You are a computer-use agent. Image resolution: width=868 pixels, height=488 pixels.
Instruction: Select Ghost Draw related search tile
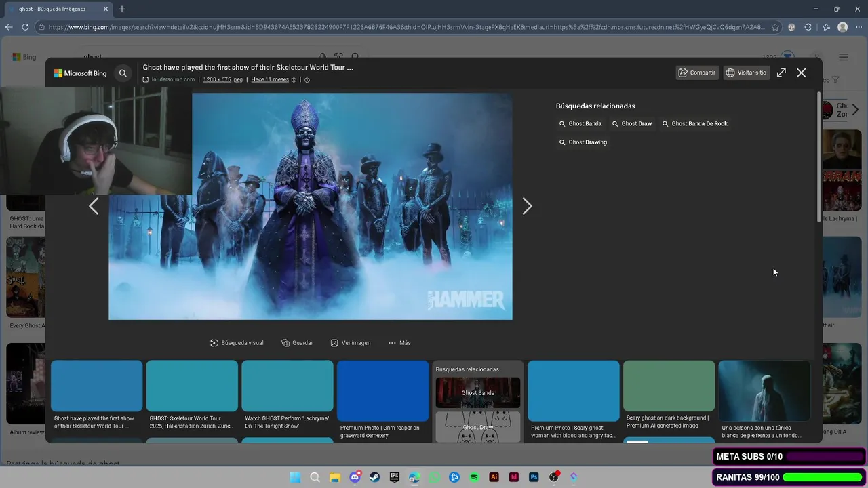478,427
